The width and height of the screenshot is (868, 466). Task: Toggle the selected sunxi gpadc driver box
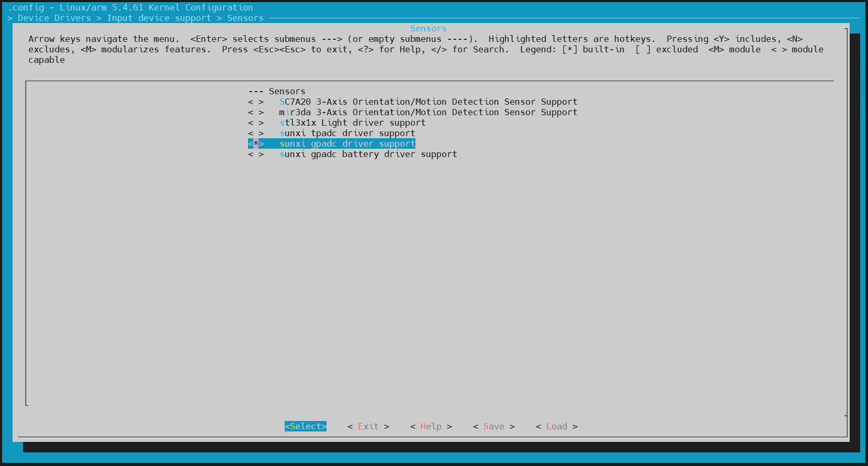[x=256, y=143]
